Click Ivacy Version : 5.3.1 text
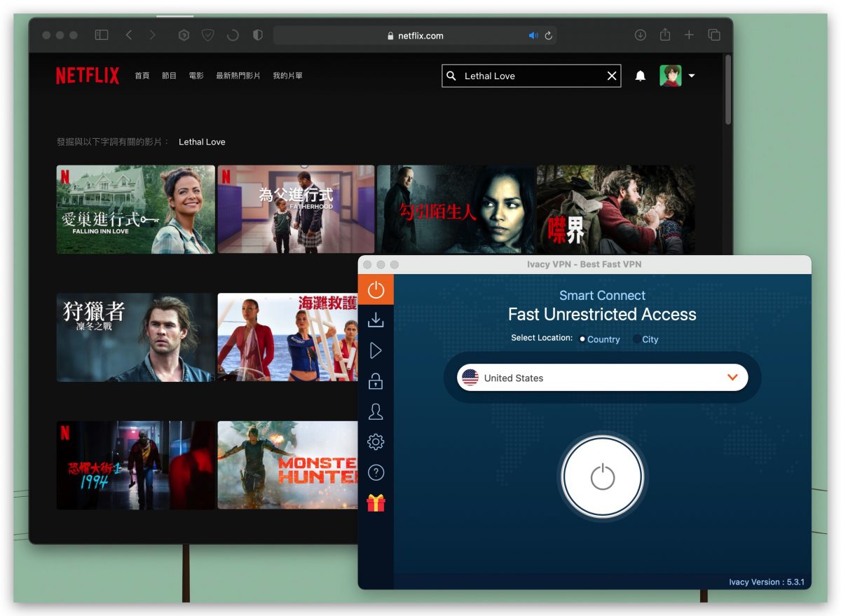The image size is (841, 616). (x=767, y=582)
